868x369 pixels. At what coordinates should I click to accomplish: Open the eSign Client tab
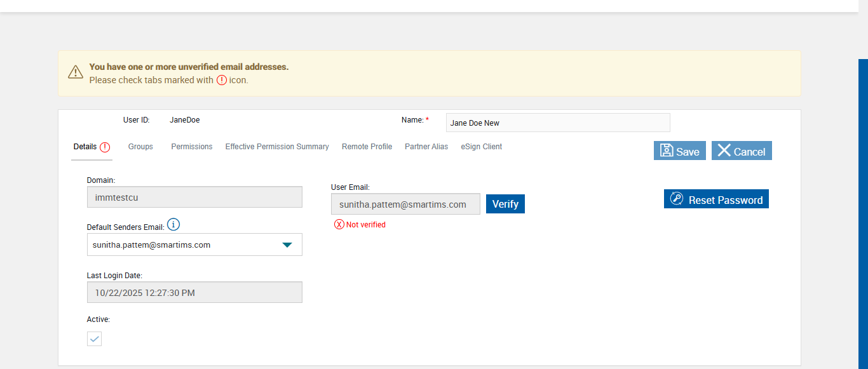point(481,147)
